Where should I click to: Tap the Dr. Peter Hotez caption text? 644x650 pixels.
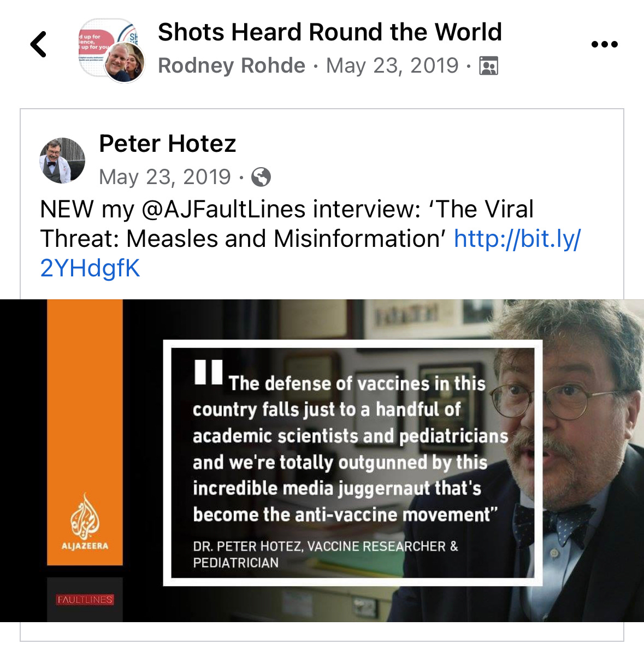[326, 554]
